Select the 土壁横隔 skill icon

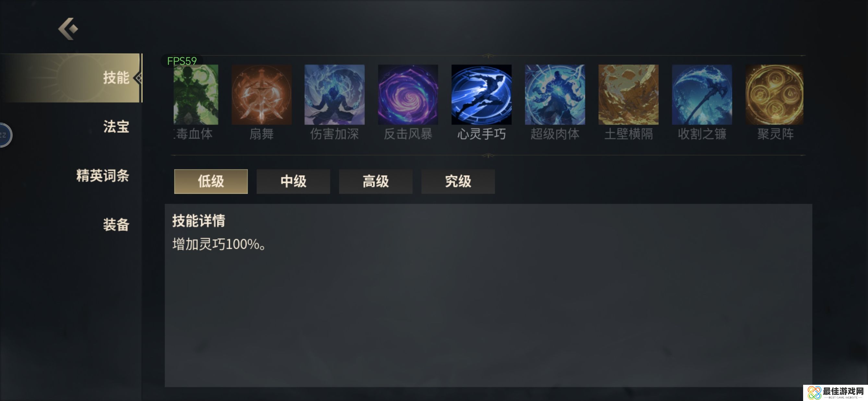coord(628,95)
